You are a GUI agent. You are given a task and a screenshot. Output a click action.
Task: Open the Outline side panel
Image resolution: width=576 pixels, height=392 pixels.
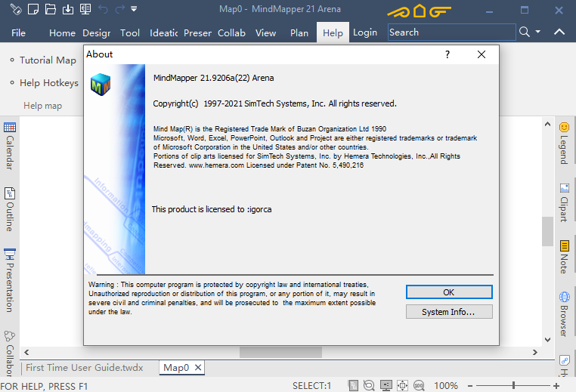click(10, 209)
